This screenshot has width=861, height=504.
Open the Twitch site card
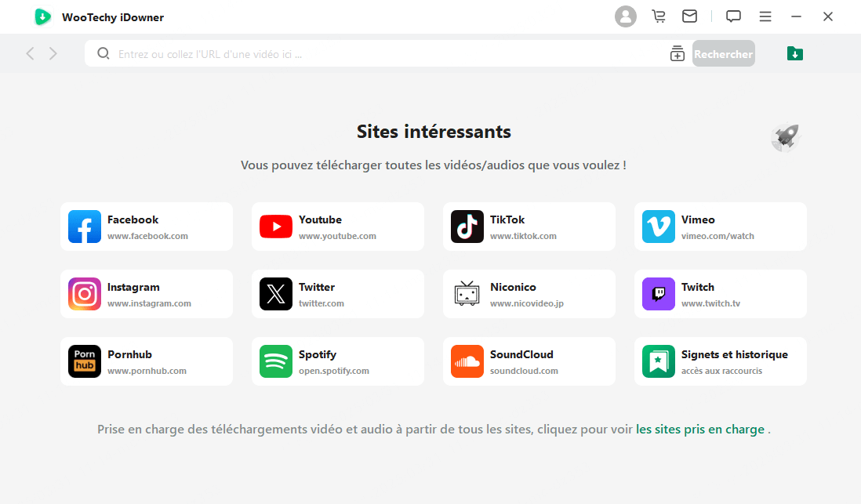(720, 293)
